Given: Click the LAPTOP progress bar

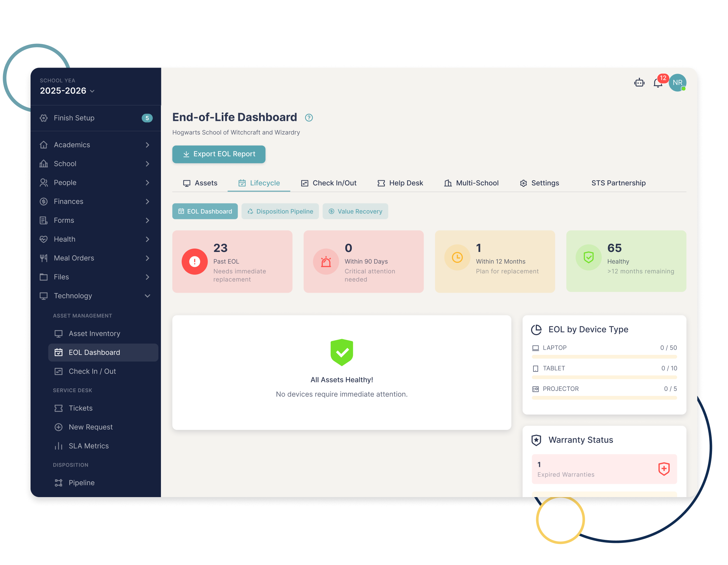Looking at the screenshot, I should [604, 357].
